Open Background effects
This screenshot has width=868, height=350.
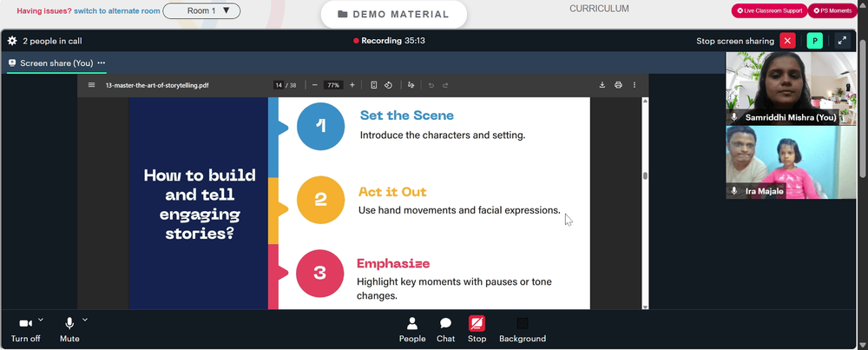(x=523, y=330)
